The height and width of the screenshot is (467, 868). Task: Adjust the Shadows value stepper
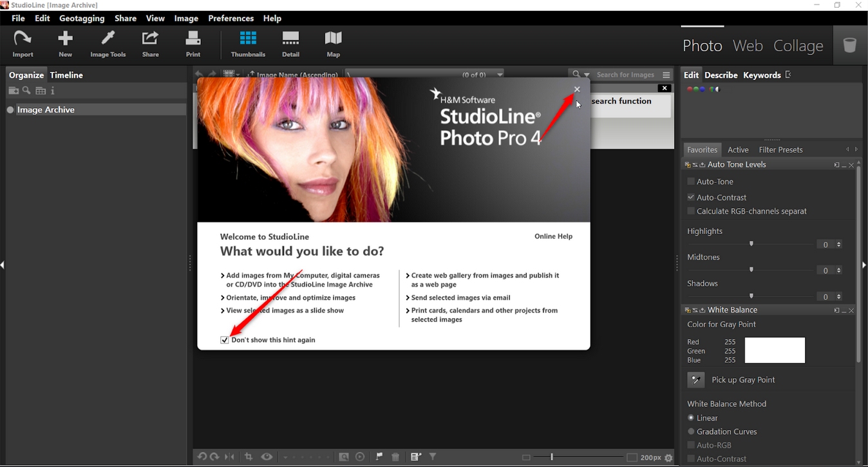[x=838, y=297]
